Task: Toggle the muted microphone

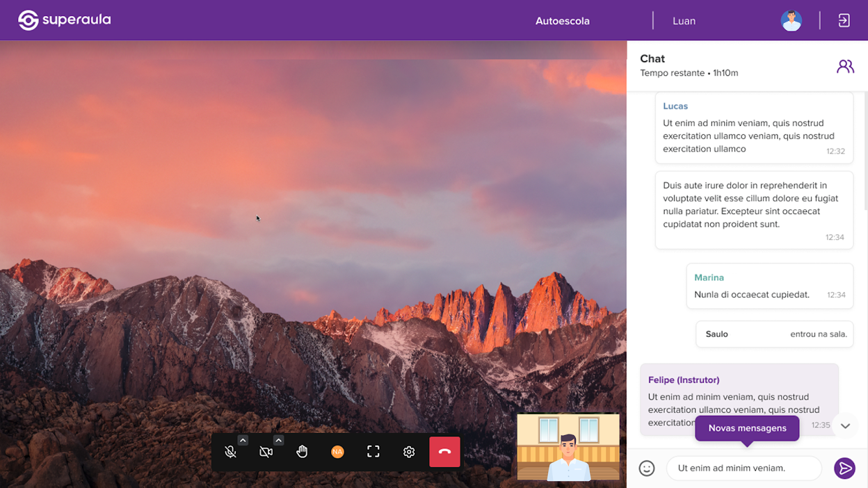Action: pos(230,452)
